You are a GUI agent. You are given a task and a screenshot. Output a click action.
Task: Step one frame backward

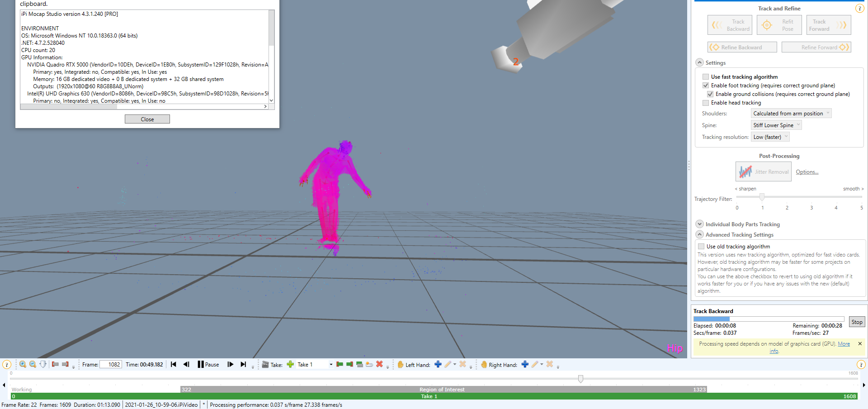coord(186,364)
